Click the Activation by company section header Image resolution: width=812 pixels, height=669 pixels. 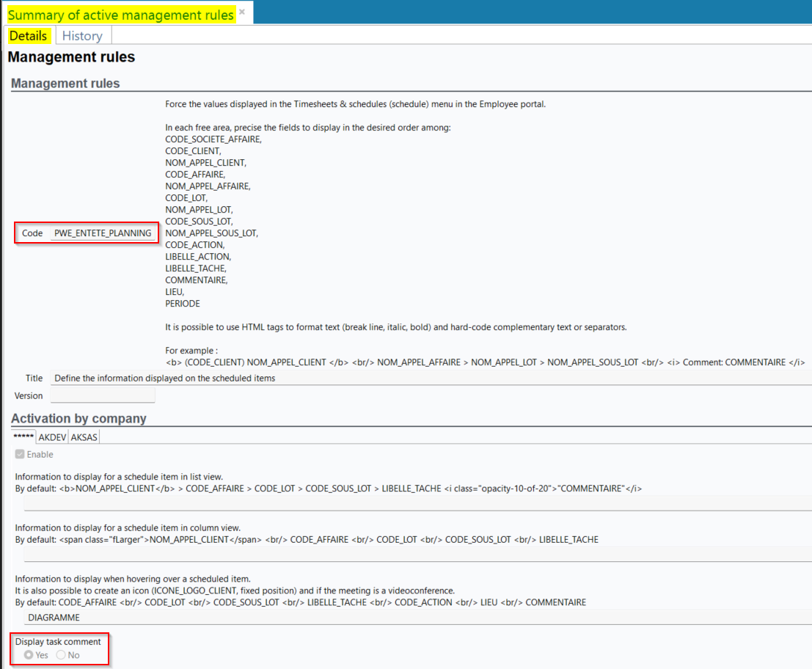[78, 418]
